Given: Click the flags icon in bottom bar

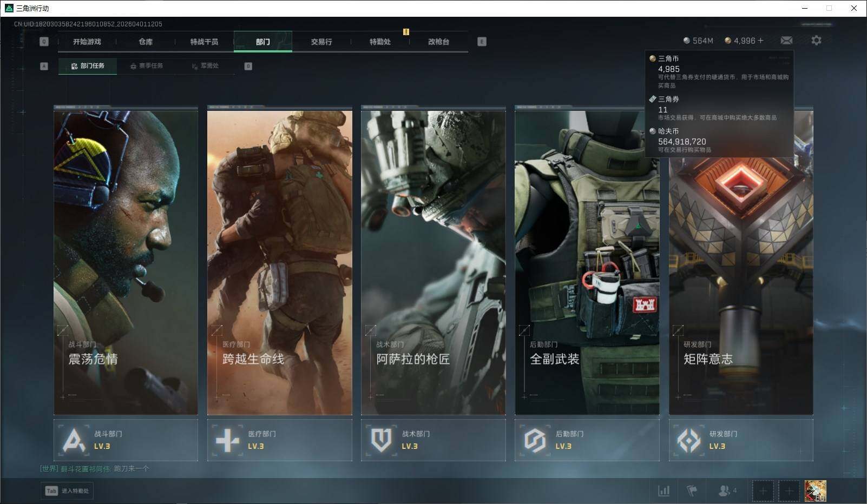Looking at the screenshot, I should click(x=692, y=490).
